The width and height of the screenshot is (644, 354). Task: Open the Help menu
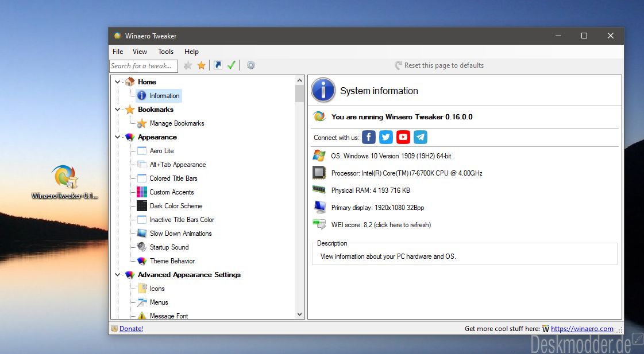191,51
